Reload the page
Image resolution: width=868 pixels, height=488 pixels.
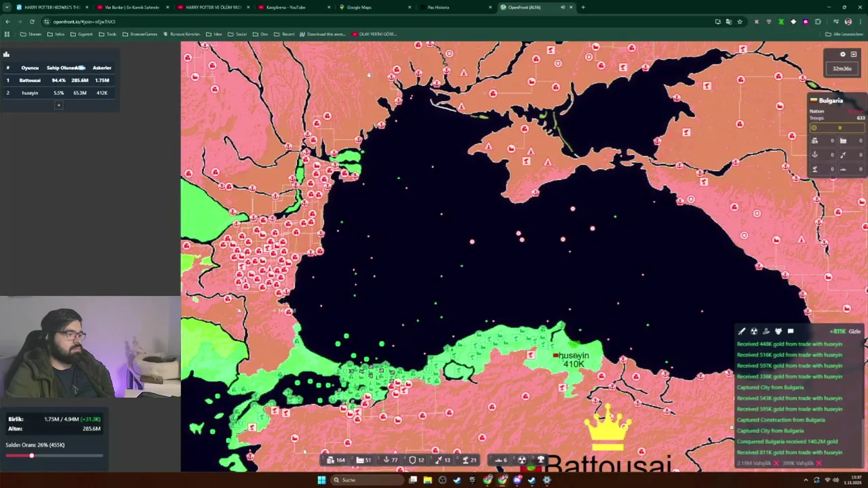(x=31, y=22)
